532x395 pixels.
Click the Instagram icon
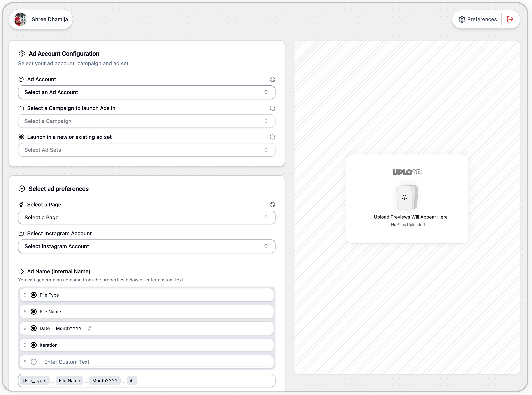click(x=21, y=234)
